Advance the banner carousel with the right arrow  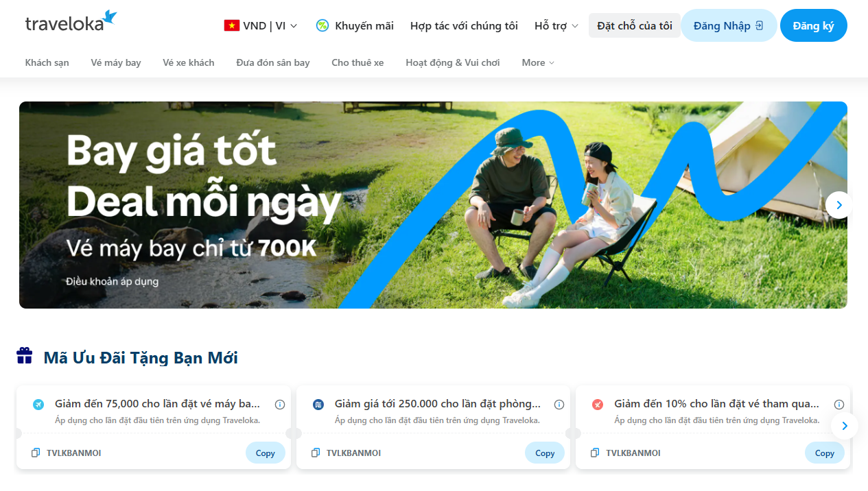(x=838, y=205)
